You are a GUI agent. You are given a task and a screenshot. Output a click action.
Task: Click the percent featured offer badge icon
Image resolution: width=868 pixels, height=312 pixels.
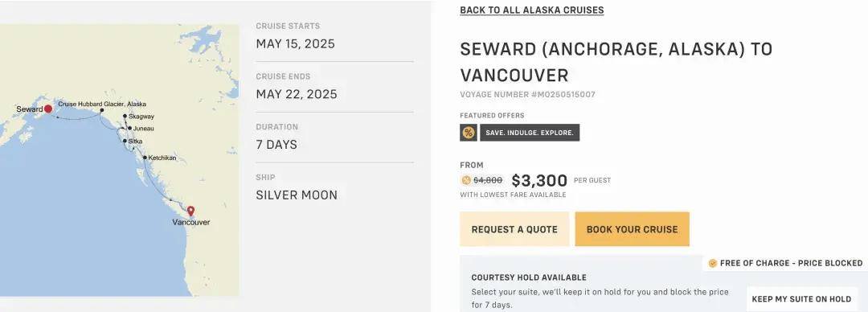pos(469,133)
